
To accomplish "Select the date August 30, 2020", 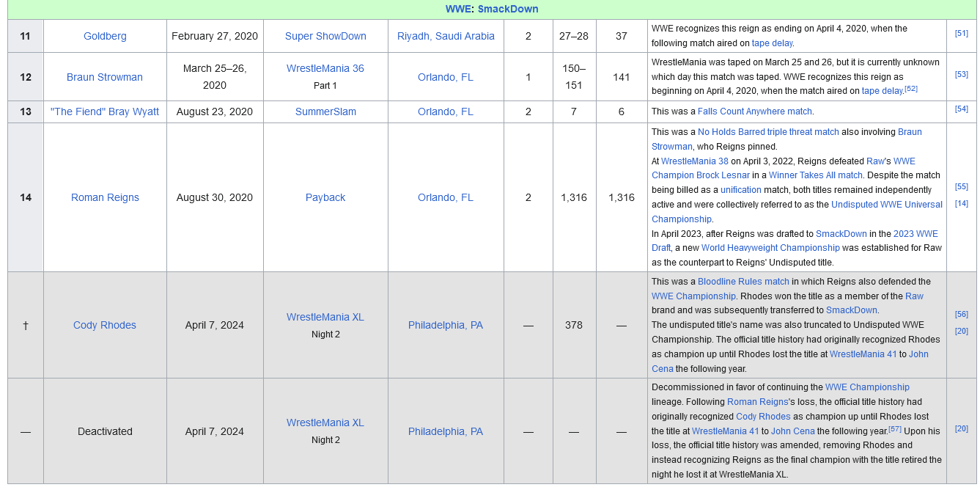I will 215,197.
